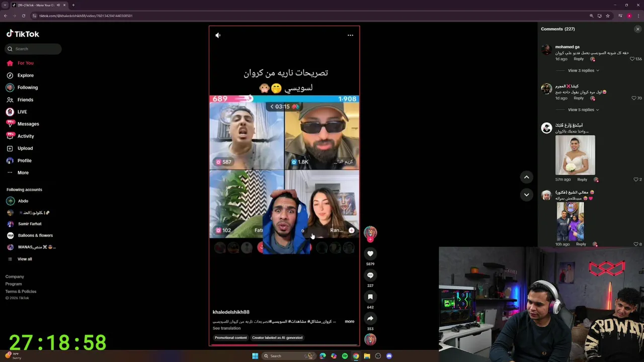
Task: Bookmark the video to favorites
Action: (370, 297)
